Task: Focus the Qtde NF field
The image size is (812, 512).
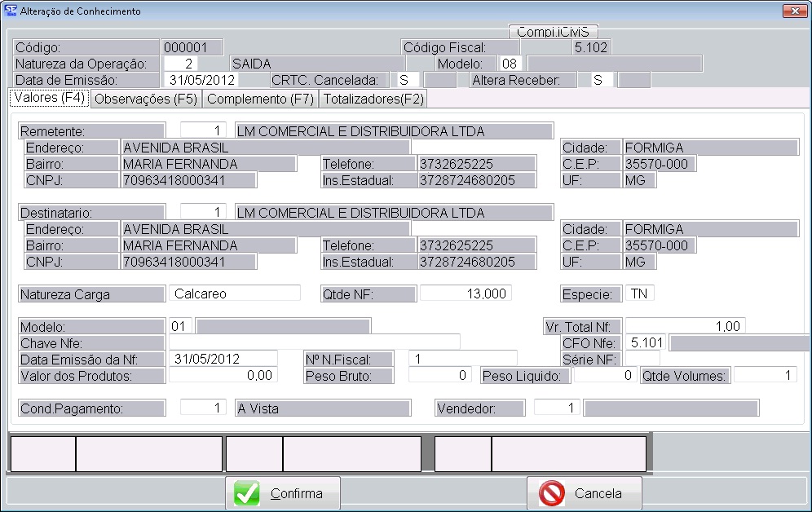Action: [465, 294]
